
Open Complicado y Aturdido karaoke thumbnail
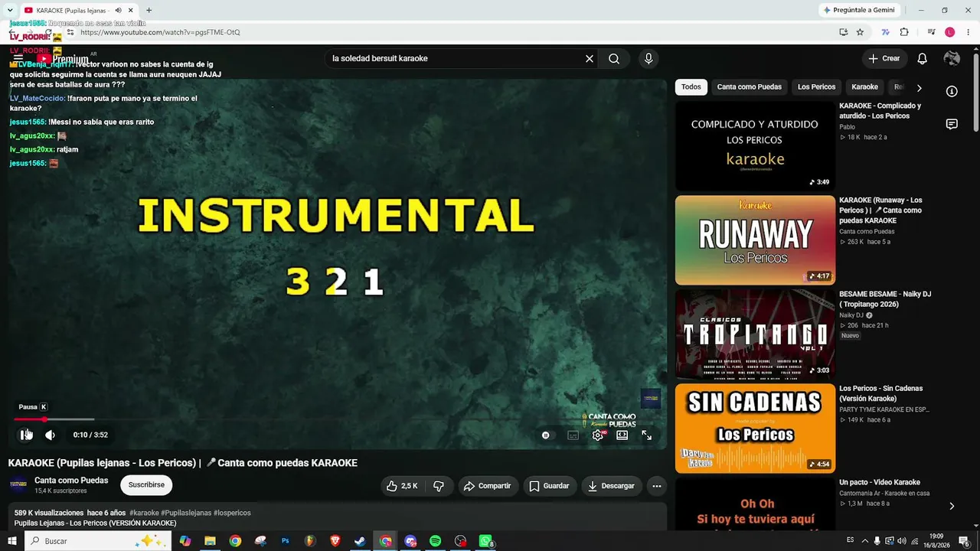tap(755, 146)
